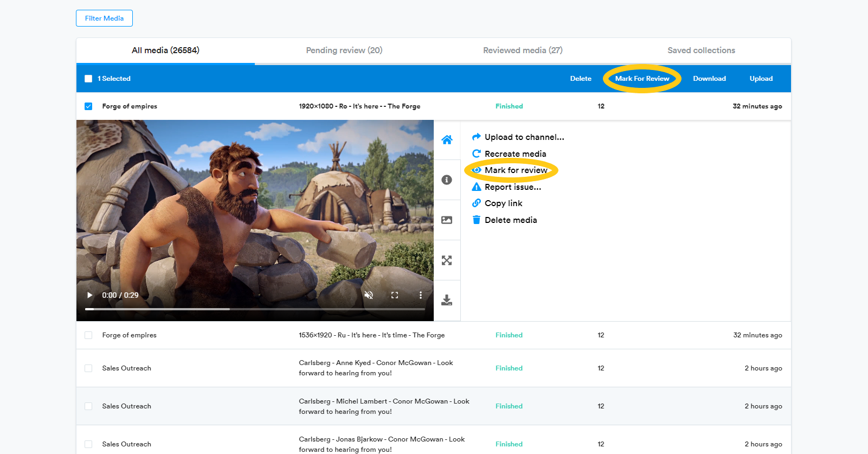Image resolution: width=868 pixels, height=454 pixels.
Task: Select Recreate media from the actions list
Action: pos(515,154)
